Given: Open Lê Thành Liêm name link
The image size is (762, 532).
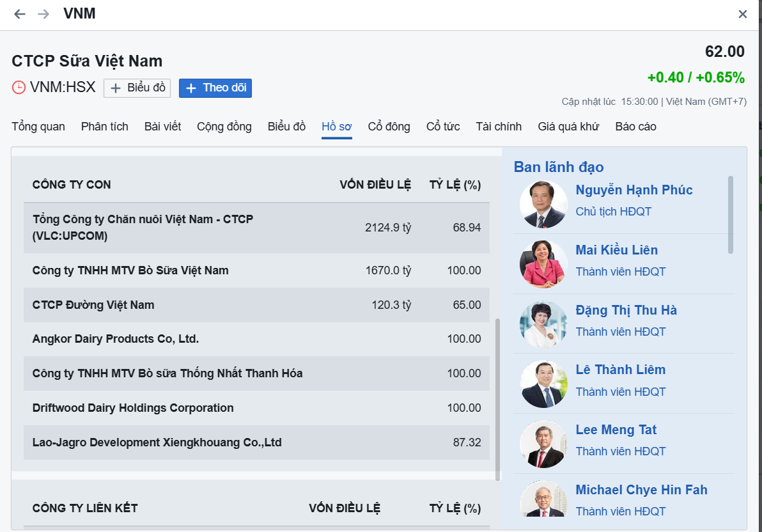Looking at the screenshot, I should coord(621,370).
